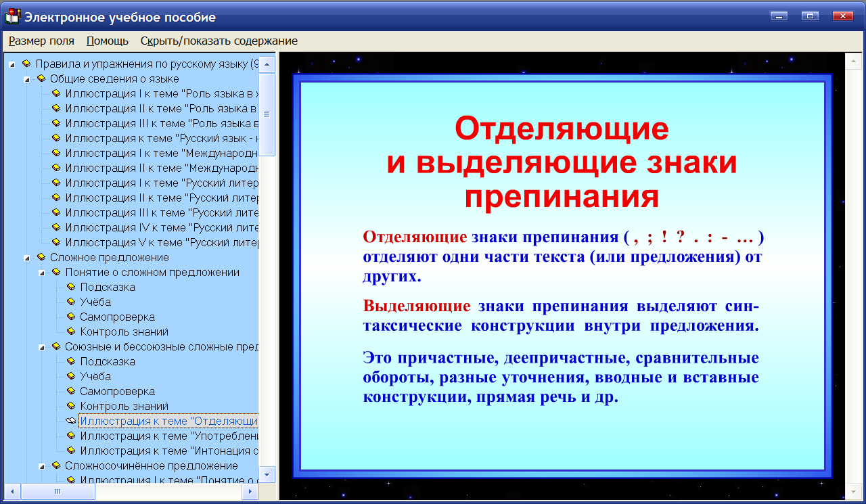The height and width of the screenshot is (504, 866).
Task: Click the book icon beside "Общие сведения о языке"
Action: tap(42, 78)
